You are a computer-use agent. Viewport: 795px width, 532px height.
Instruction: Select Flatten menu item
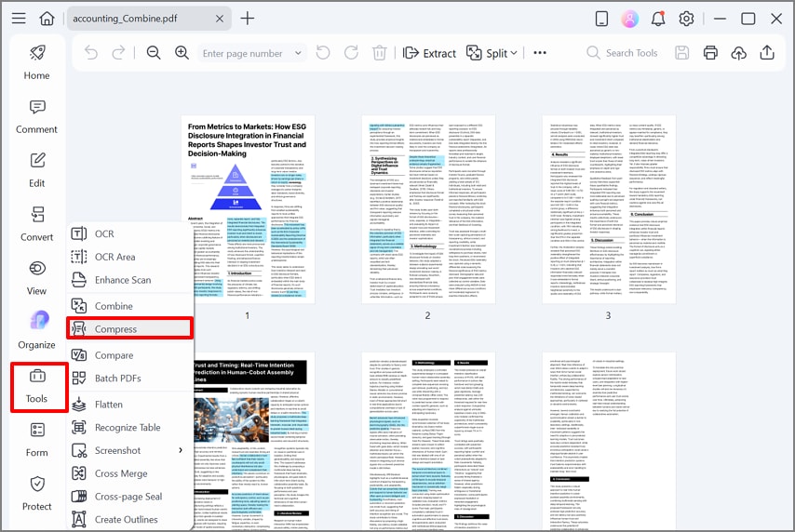[131, 405]
